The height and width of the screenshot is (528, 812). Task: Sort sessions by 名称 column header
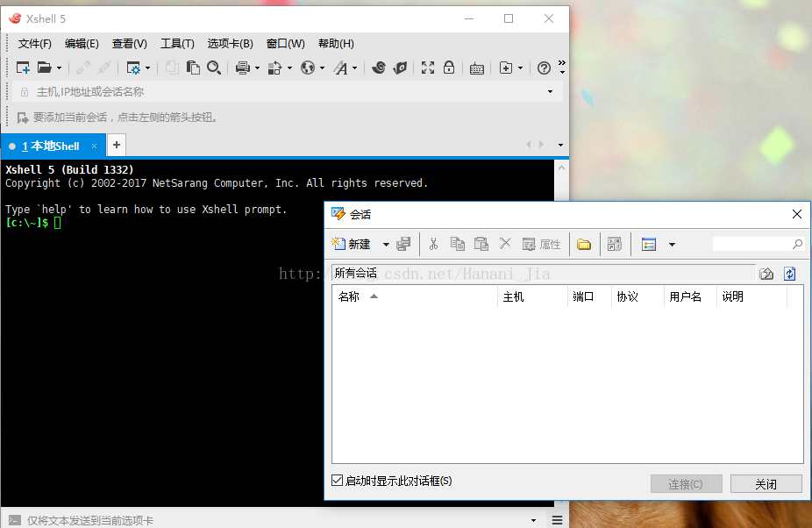point(415,296)
